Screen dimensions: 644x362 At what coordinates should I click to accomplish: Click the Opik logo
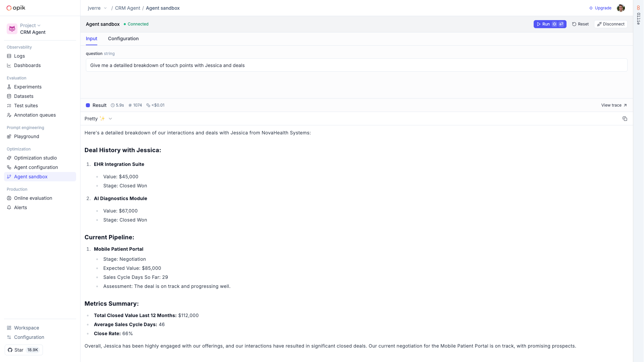tap(16, 8)
